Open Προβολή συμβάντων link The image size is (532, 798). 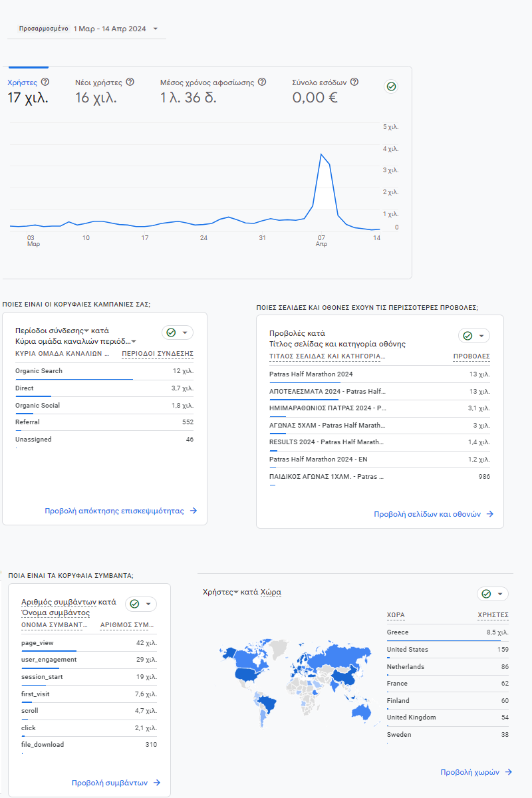(110, 783)
